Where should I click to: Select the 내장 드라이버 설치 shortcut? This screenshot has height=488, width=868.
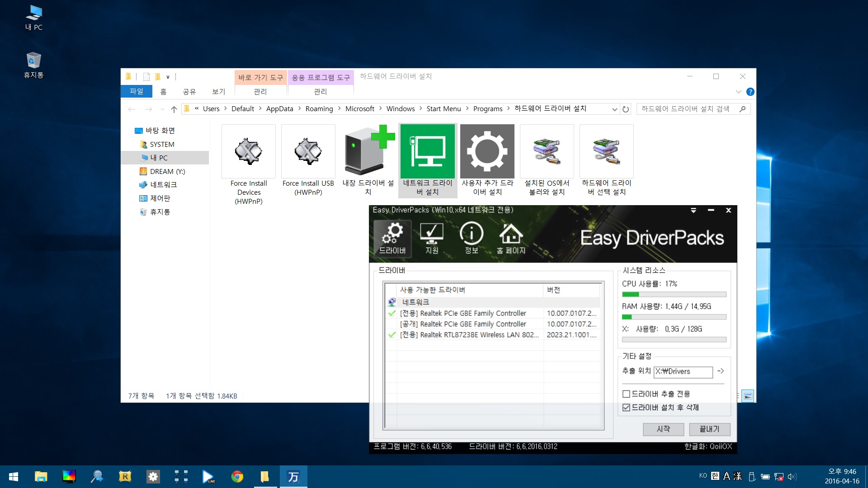point(368,160)
